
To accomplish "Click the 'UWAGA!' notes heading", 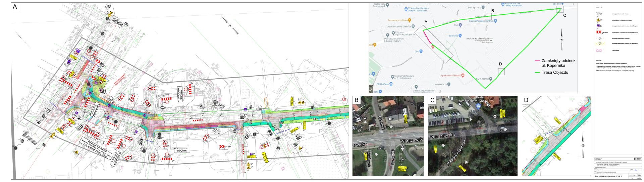I will [x=599, y=61].
